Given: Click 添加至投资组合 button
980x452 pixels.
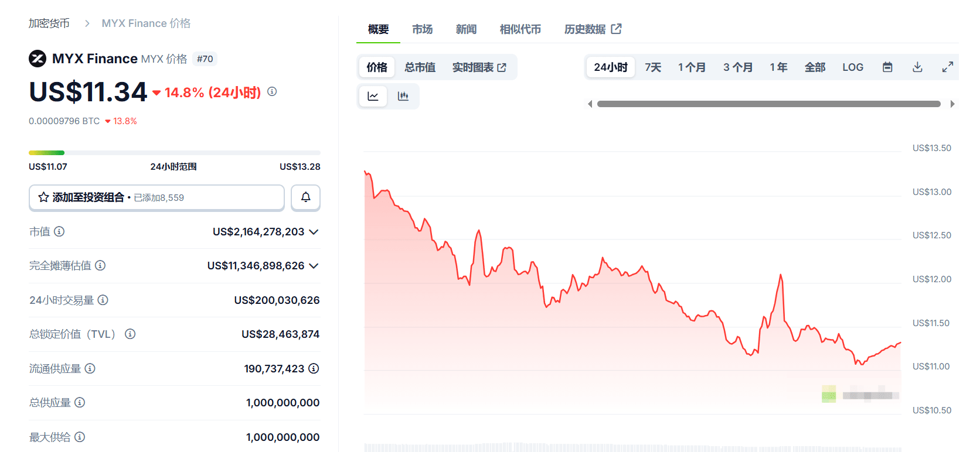Looking at the screenshot, I should tap(156, 198).
